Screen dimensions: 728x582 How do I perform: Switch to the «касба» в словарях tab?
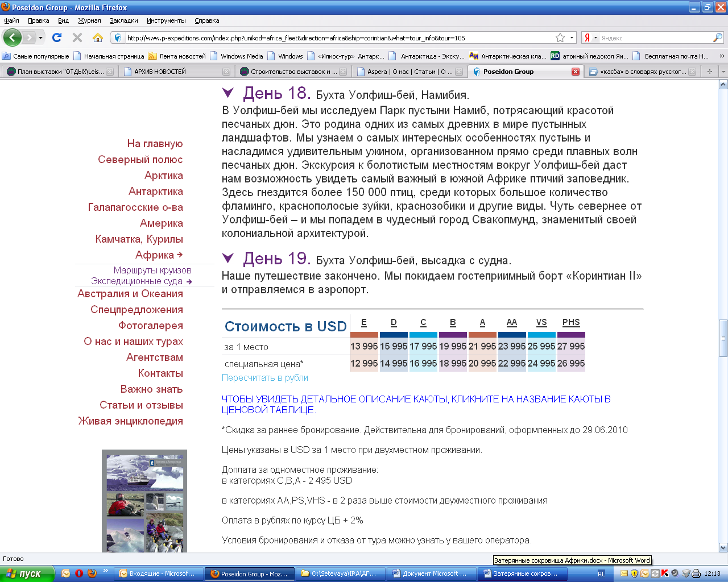642,72
